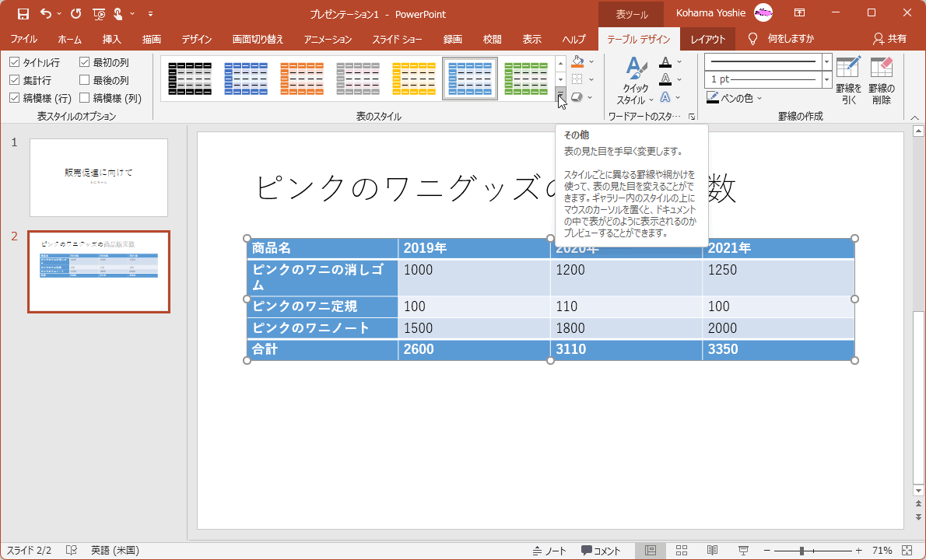This screenshot has height=560, width=926.
Task: Toggle the タイトル行 checkbox
Action: 15,62
